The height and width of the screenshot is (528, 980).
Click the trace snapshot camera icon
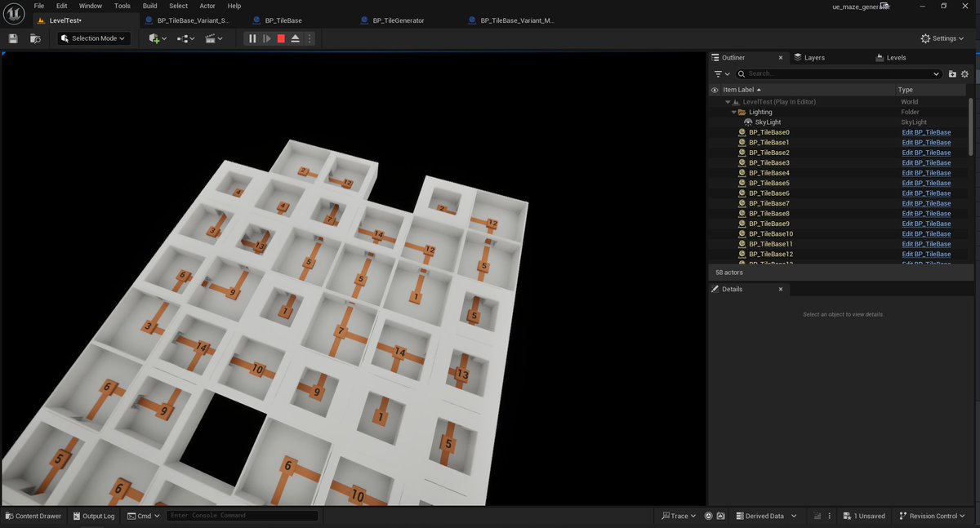tap(721, 516)
